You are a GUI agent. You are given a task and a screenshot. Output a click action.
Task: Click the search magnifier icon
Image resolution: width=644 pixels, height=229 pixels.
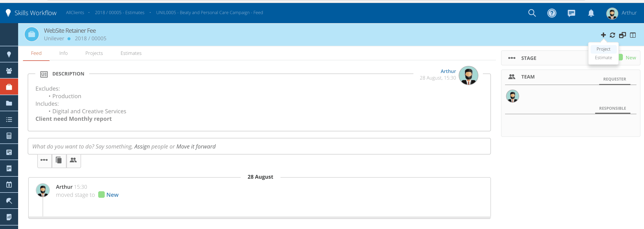(x=532, y=13)
